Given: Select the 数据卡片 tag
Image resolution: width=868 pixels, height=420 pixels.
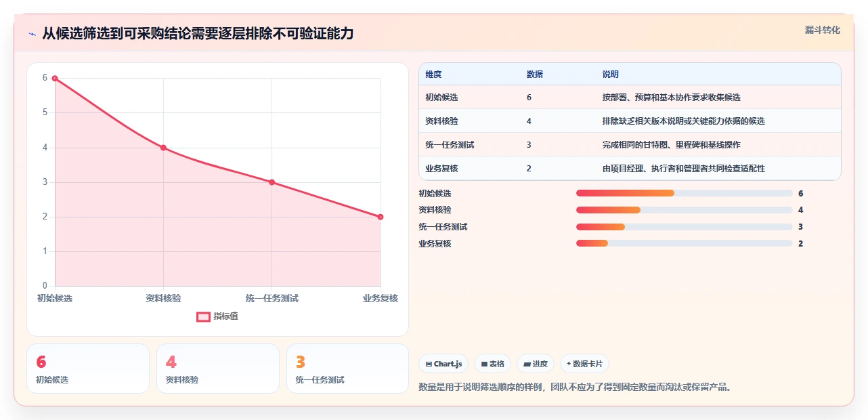Looking at the screenshot, I should (x=584, y=364).
